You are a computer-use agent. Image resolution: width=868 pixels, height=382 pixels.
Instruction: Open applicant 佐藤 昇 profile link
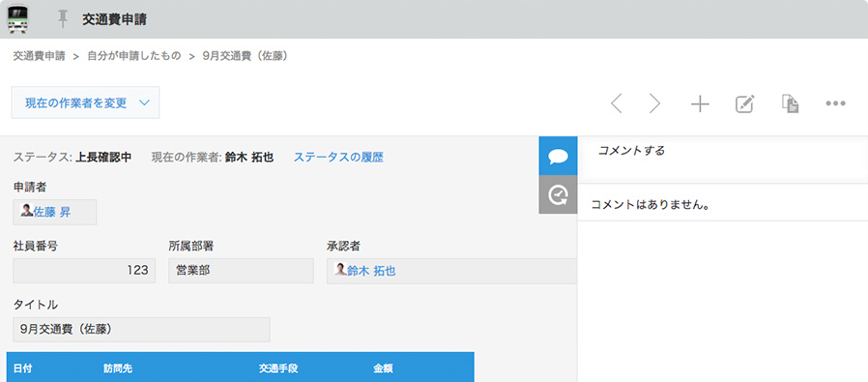tap(52, 212)
